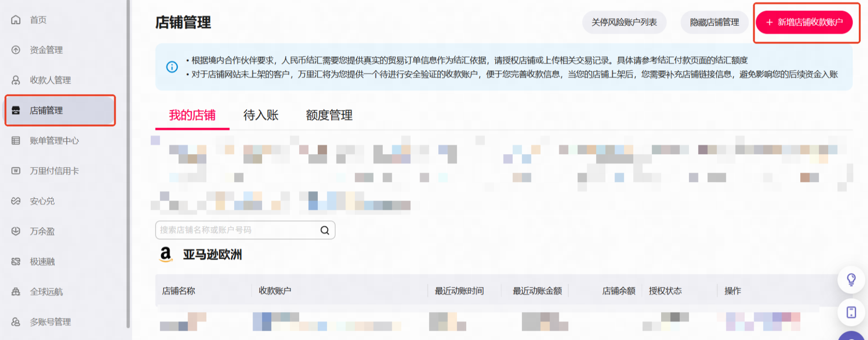The image size is (868, 340).
Task: Click the 店铺管理 page heading
Action: (183, 23)
